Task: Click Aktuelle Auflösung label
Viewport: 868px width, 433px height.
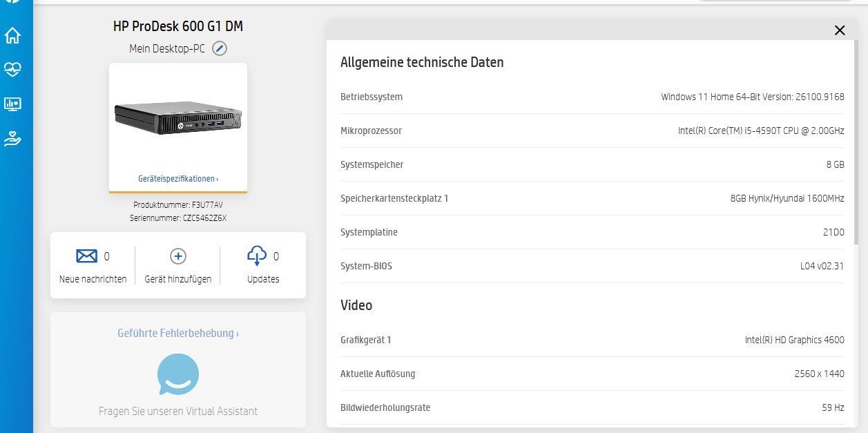Action: pos(378,374)
